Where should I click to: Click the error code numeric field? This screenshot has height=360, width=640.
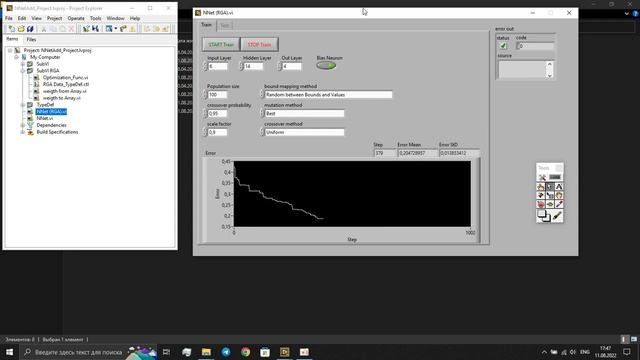coord(536,46)
